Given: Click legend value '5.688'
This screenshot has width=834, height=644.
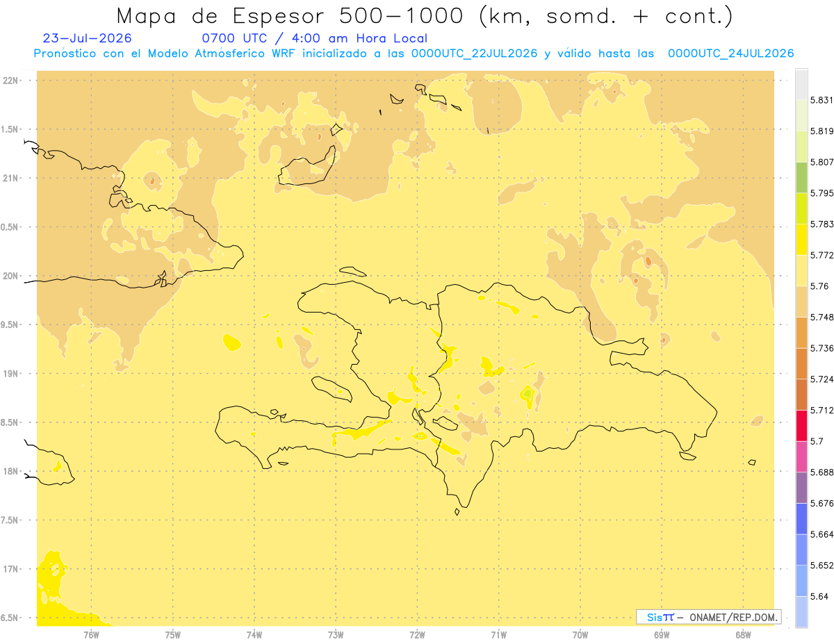Looking at the screenshot, I should pyautogui.click(x=822, y=472).
